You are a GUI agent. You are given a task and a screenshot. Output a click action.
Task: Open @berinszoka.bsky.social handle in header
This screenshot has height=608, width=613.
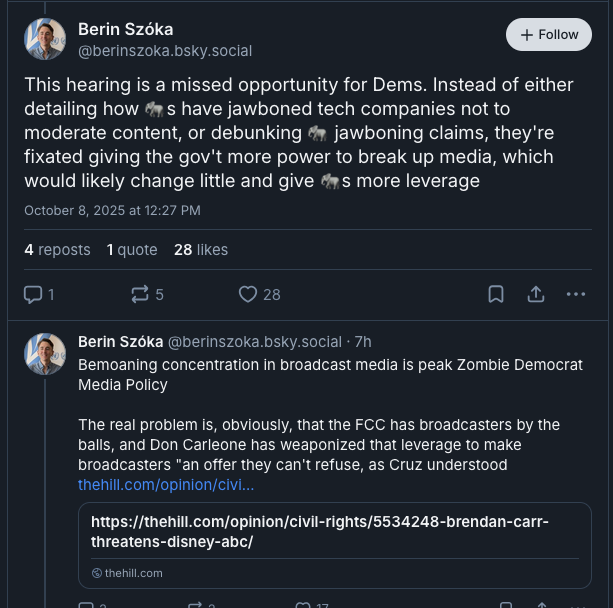(x=165, y=50)
